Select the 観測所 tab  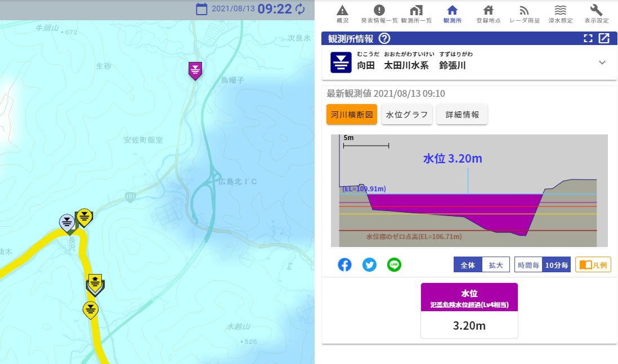click(x=453, y=14)
